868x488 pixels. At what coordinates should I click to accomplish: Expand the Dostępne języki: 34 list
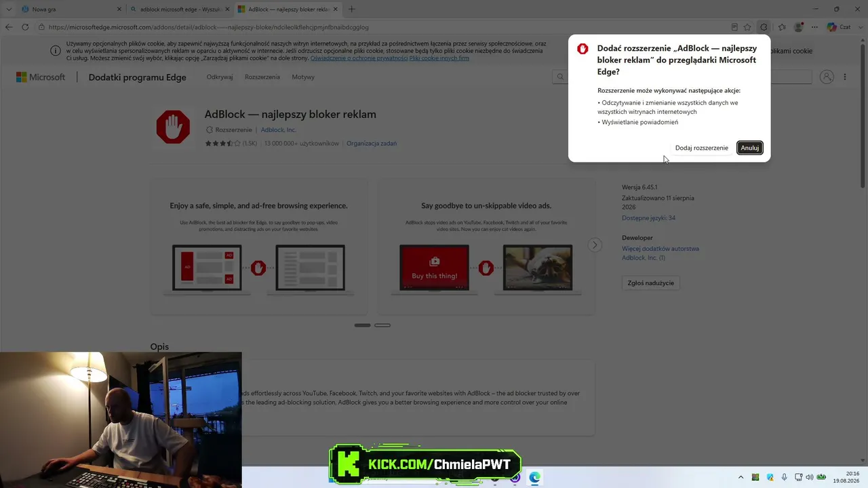[x=648, y=218]
